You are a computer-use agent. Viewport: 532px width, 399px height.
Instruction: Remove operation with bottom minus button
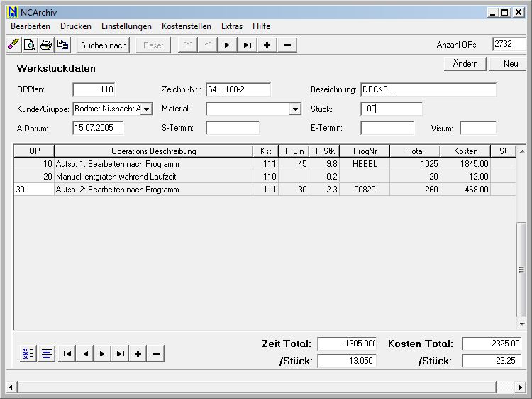(156, 354)
